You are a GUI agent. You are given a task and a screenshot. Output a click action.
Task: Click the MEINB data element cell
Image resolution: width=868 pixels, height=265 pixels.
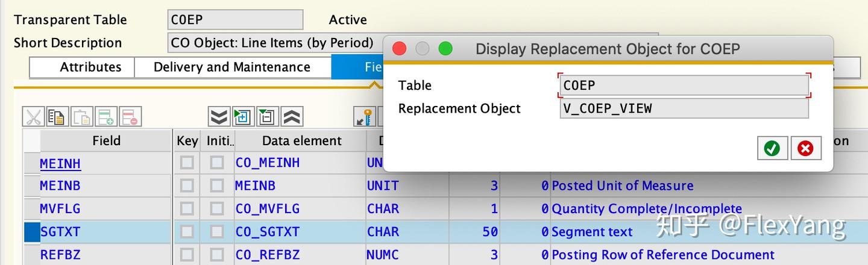[x=300, y=186]
